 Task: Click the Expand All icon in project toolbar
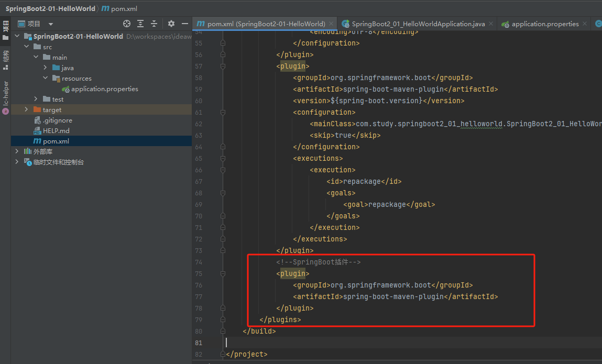click(x=140, y=24)
